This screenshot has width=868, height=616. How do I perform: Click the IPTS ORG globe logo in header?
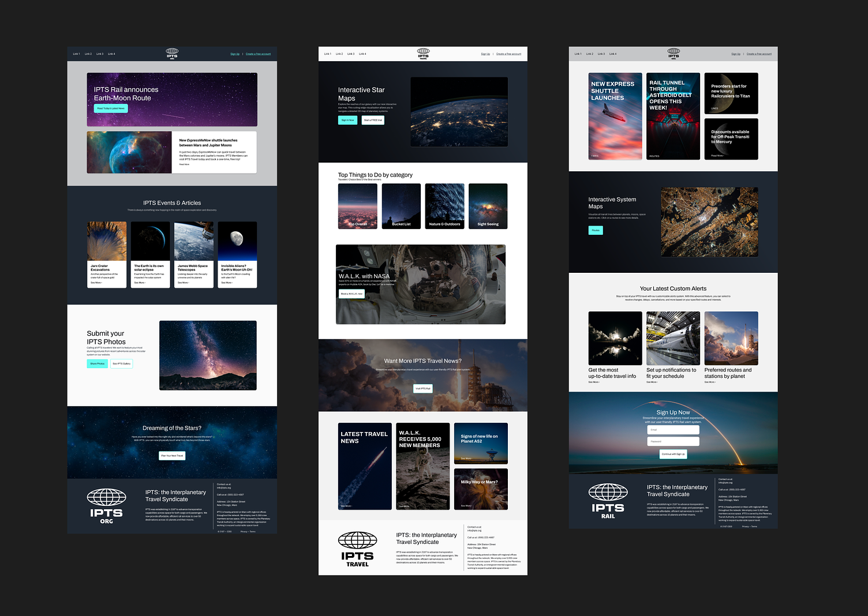(172, 53)
